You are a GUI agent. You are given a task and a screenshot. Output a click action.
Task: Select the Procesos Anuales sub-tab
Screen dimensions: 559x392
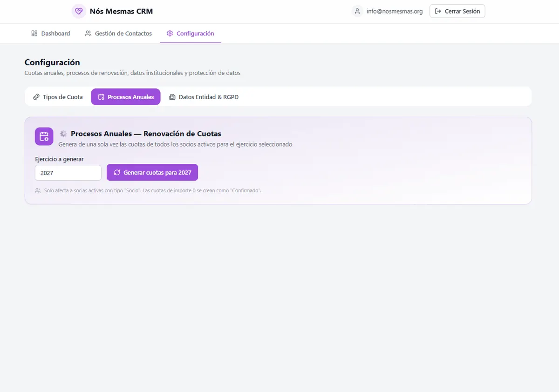[x=126, y=97]
